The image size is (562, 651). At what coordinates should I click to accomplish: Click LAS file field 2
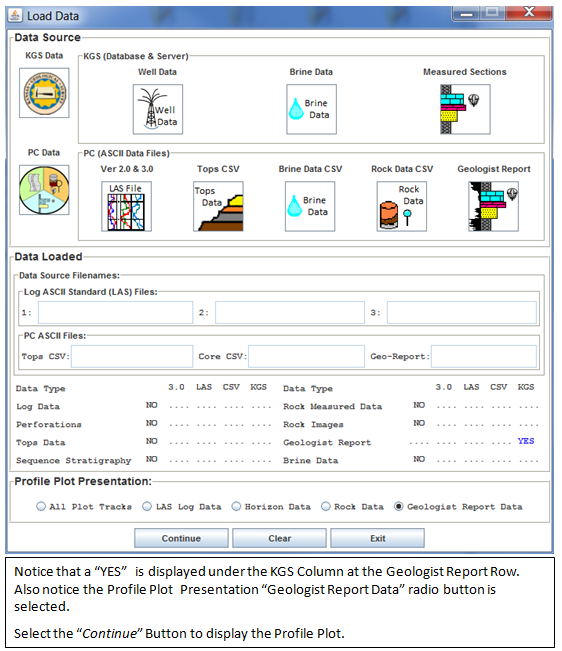coord(290,312)
